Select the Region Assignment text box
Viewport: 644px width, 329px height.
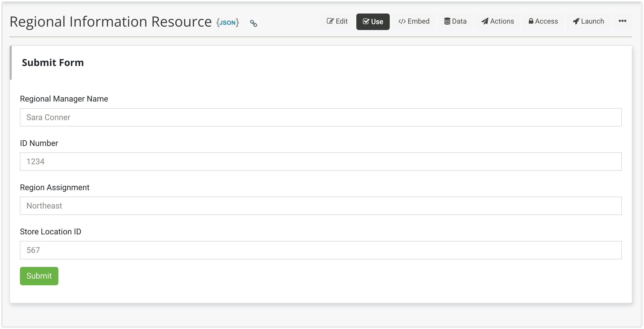[x=320, y=206]
